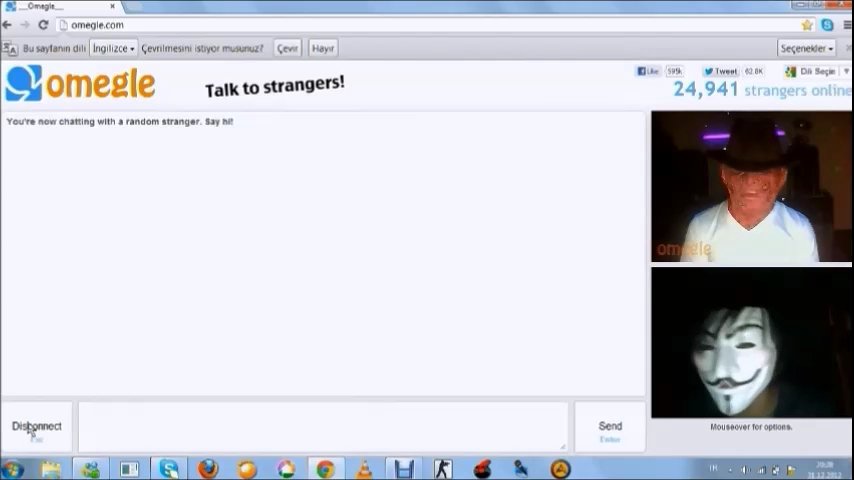Open the Windows Start menu
Image resolution: width=854 pixels, height=480 pixels.
(x=13, y=469)
